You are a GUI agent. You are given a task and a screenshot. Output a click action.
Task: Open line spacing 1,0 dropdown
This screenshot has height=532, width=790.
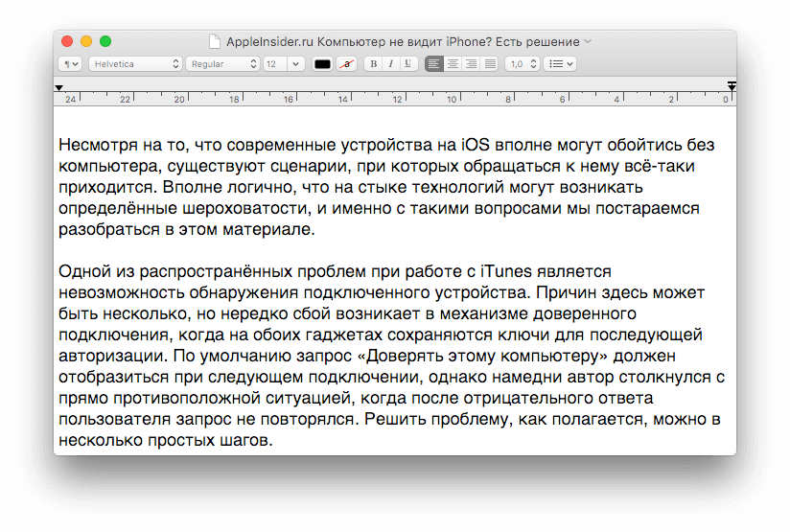pyautogui.click(x=521, y=64)
